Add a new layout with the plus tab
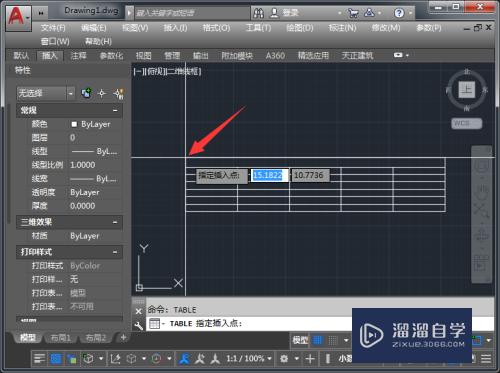 [123, 337]
